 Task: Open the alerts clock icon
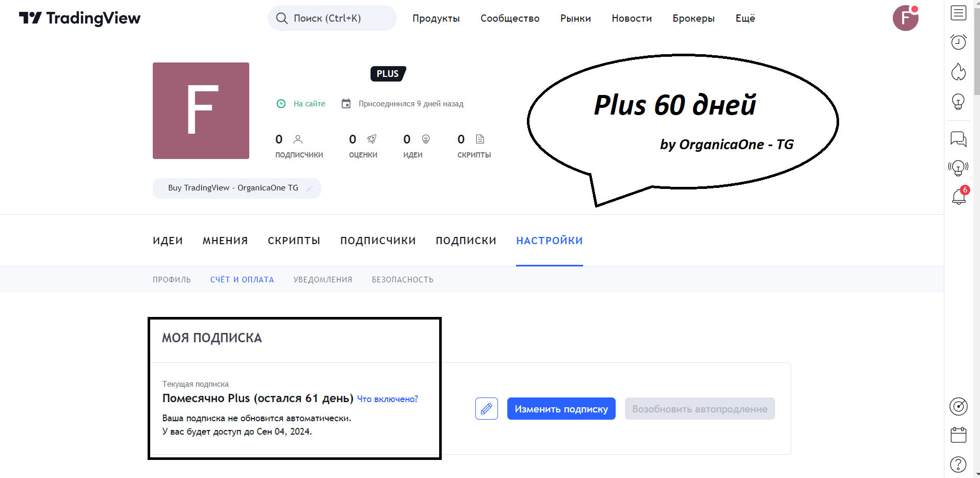pyautogui.click(x=958, y=42)
